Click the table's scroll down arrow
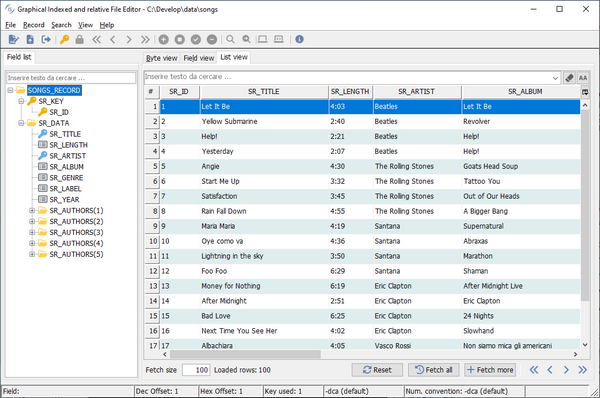Viewport: 600px width, 398px height. click(x=585, y=345)
